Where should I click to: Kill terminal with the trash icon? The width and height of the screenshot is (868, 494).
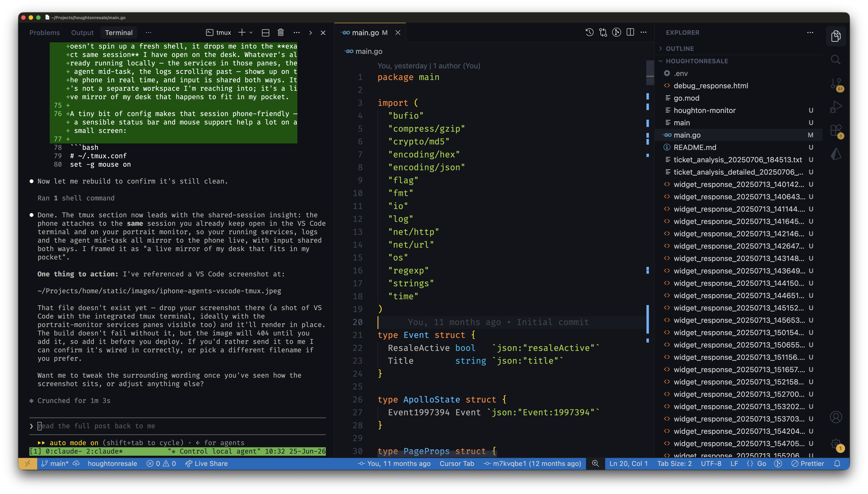click(280, 33)
